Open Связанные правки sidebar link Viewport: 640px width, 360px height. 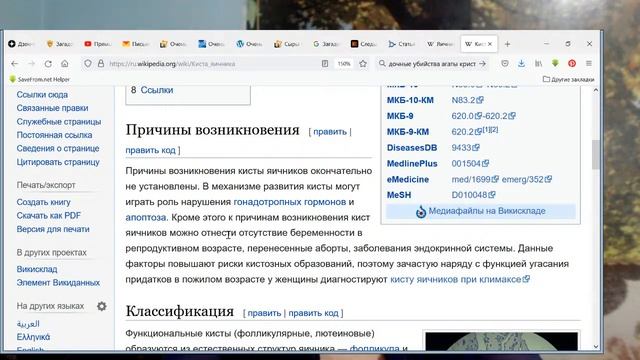point(52,108)
